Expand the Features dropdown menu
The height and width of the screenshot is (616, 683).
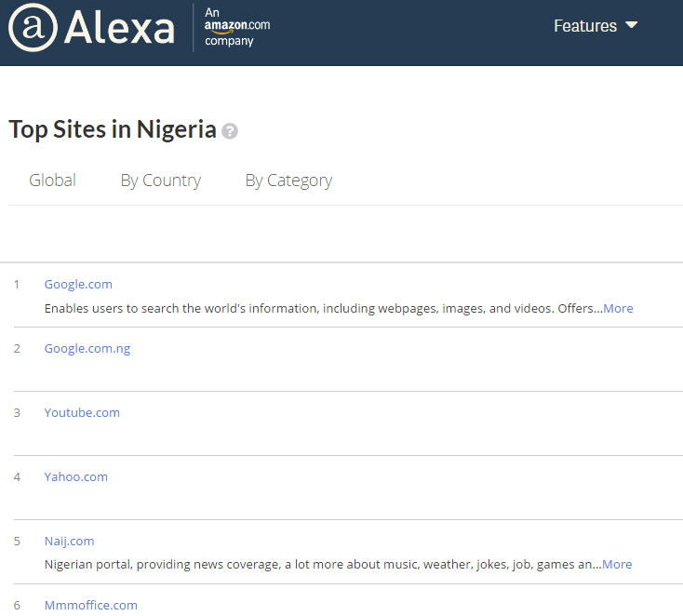pyautogui.click(x=595, y=26)
